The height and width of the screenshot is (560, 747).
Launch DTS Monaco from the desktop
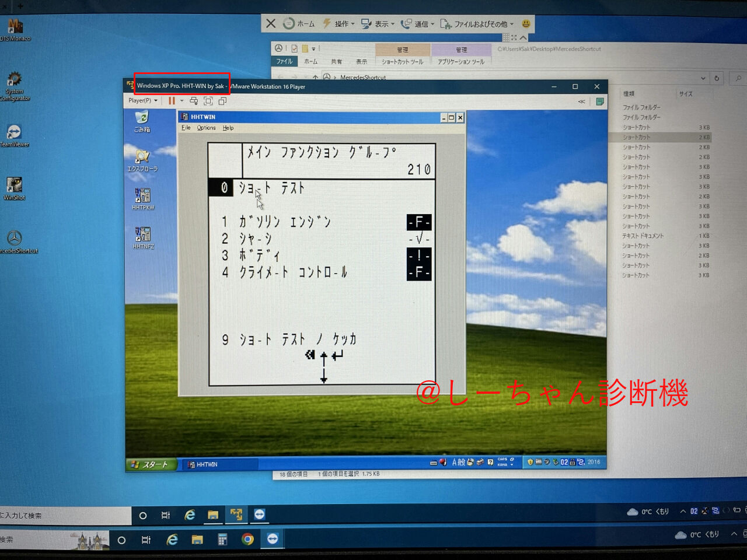click(x=15, y=27)
